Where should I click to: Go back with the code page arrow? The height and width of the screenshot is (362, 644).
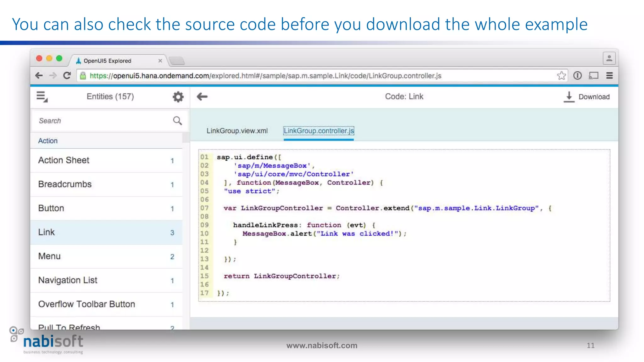[x=202, y=97]
